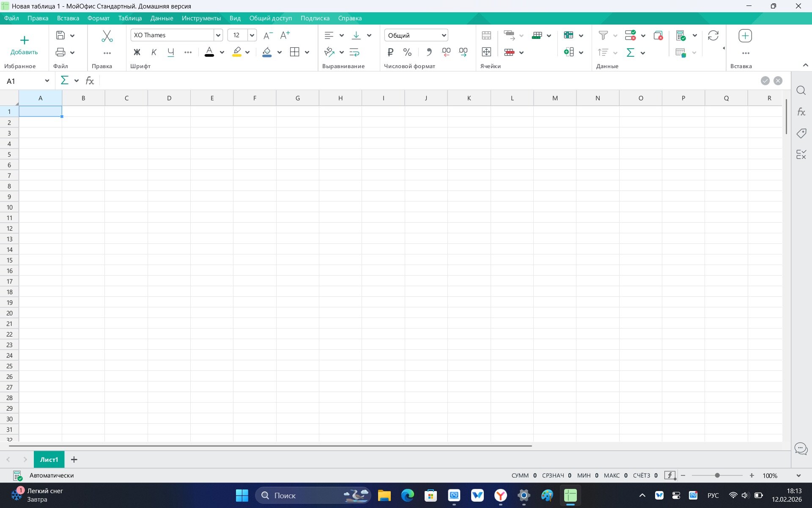Click the zoom slider handle
This screenshot has width=812, height=508.
coord(717,475)
